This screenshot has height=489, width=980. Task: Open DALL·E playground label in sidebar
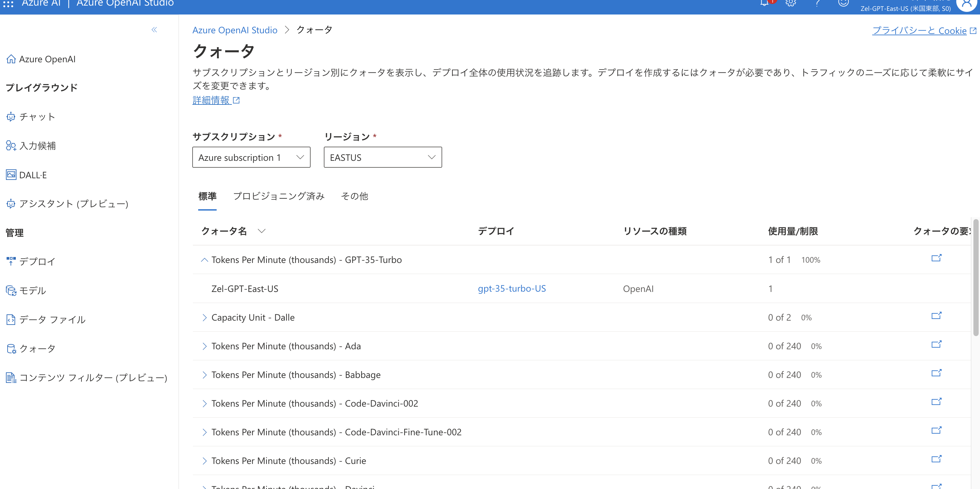click(33, 175)
